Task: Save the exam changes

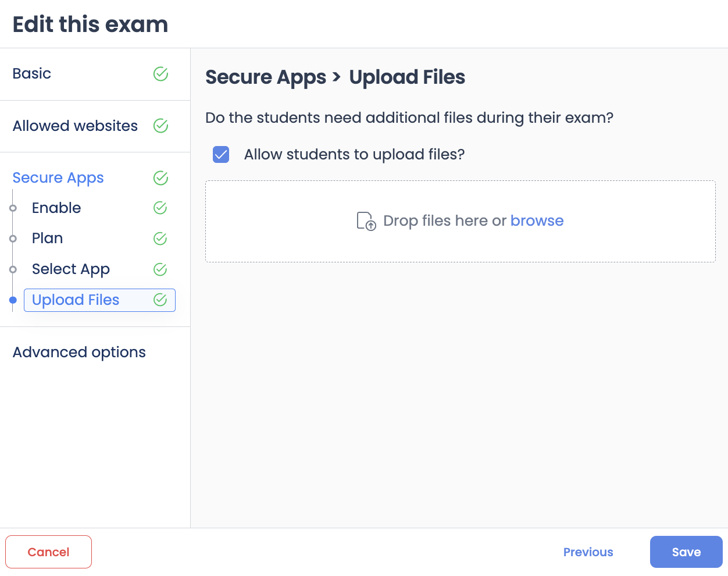Action: coord(686,552)
